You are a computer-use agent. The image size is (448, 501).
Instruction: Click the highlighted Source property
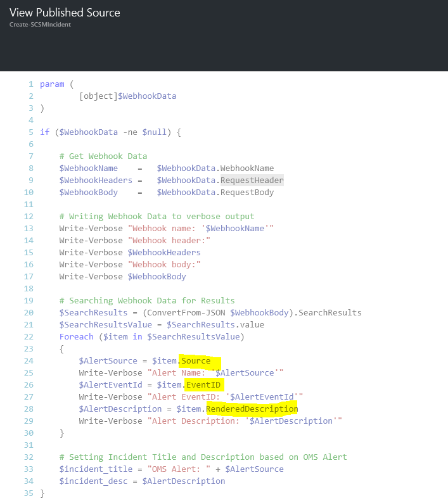tap(195, 361)
